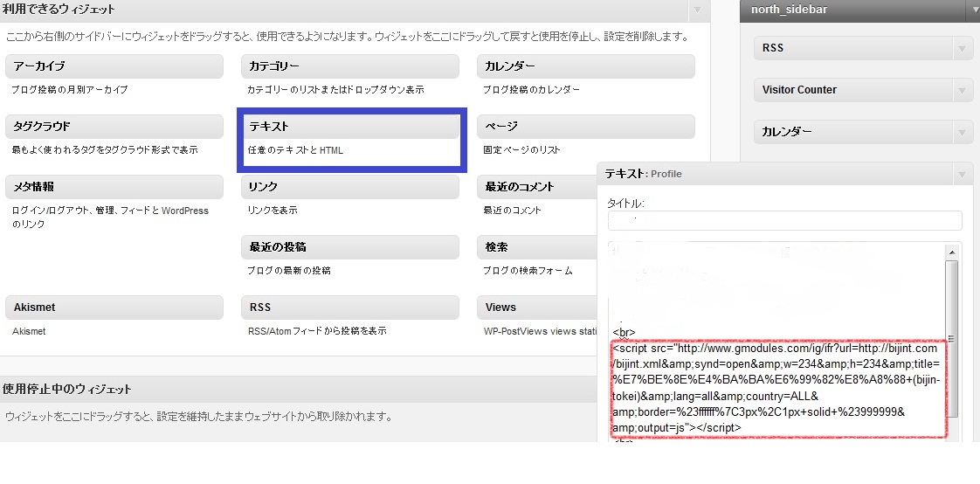
Task: Select the 検索 widget
Action: click(537, 247)
